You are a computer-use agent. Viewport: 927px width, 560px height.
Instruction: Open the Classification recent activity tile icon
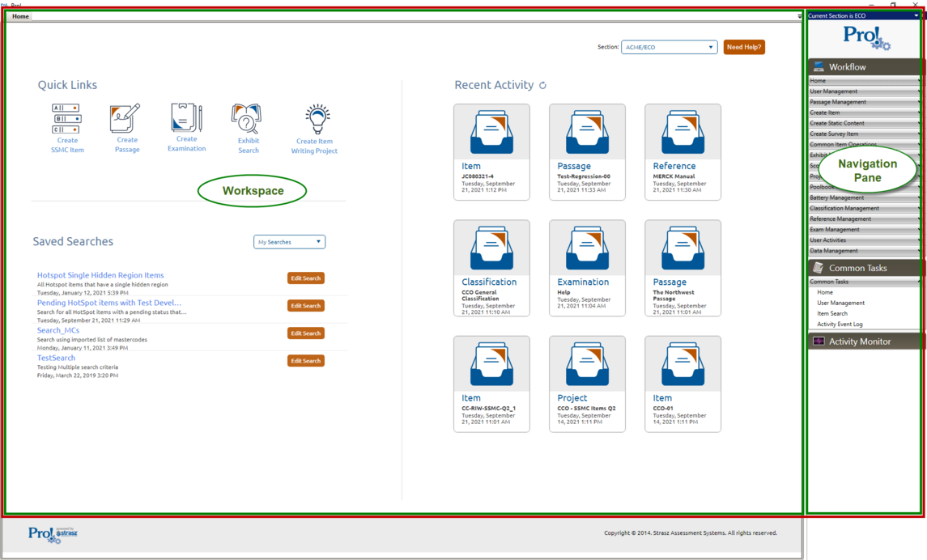(491, 248)
